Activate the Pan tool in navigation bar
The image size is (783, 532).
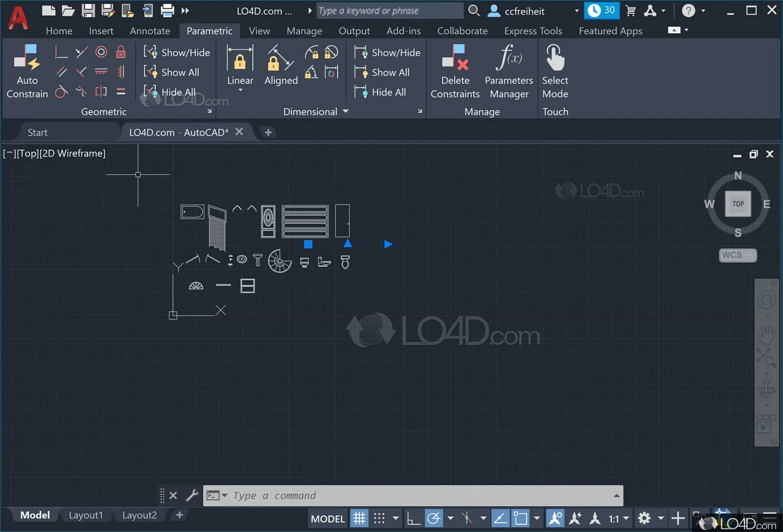(x=766, y=333)
